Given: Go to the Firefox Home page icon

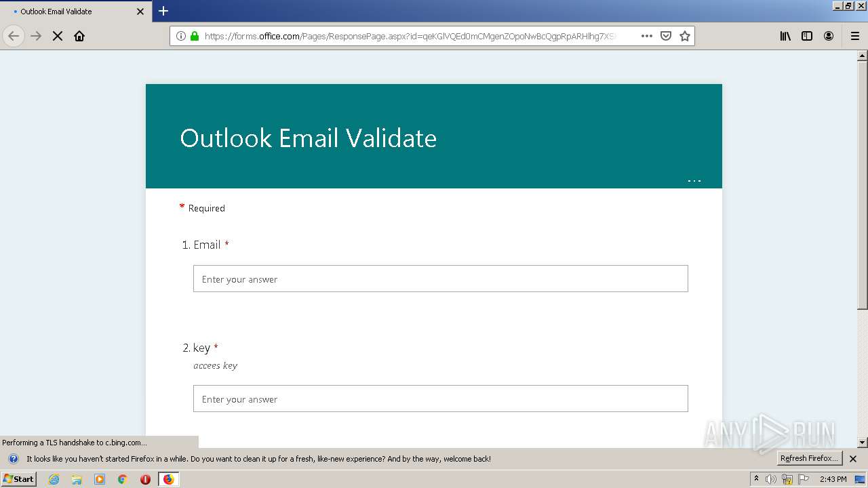Looking at the screenshot, I should click(79, 36).
